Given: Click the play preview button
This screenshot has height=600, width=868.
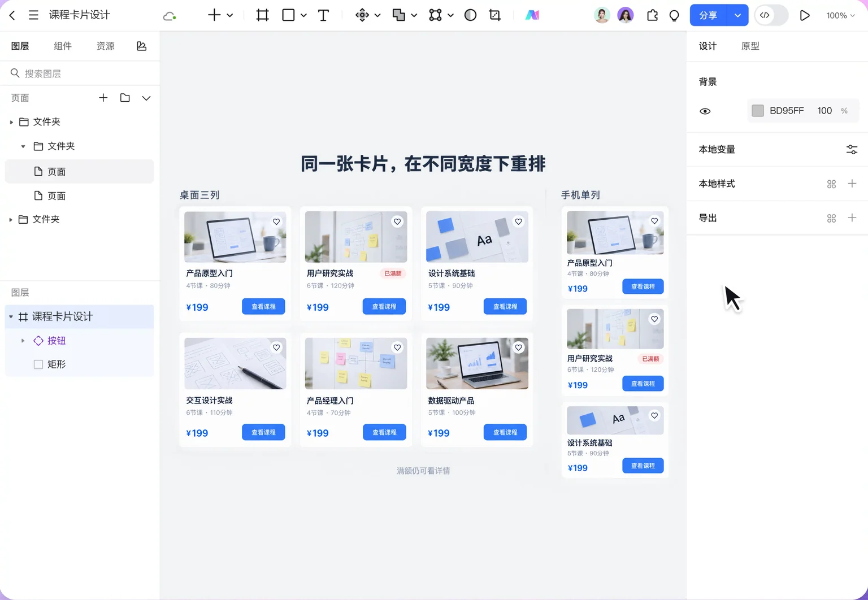Looking at the screenshot, I should 805,15.
